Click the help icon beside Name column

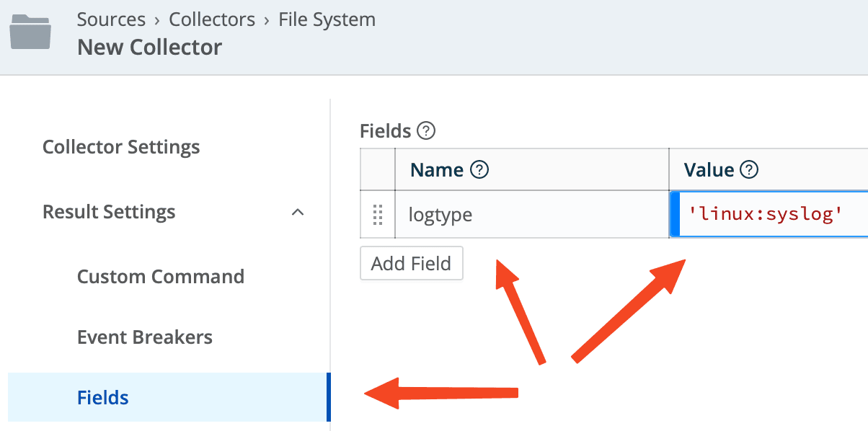tap(479, 170)
